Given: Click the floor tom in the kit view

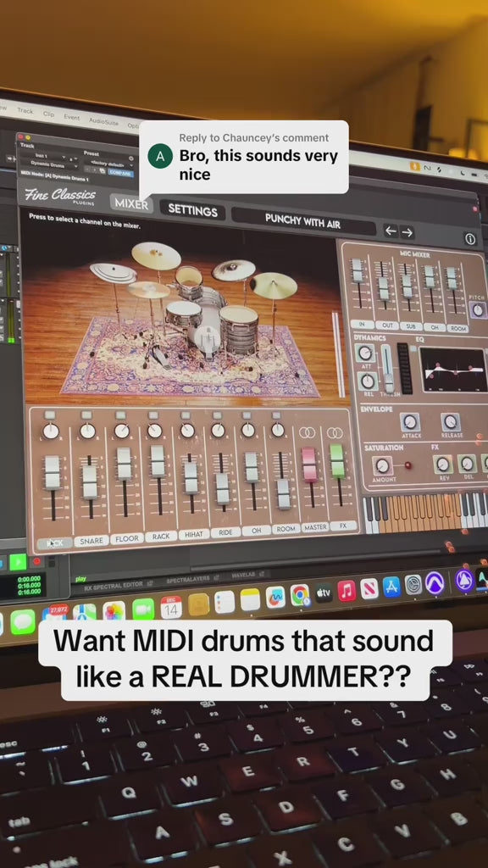Looking at the screenshot, I should [239, 330].
